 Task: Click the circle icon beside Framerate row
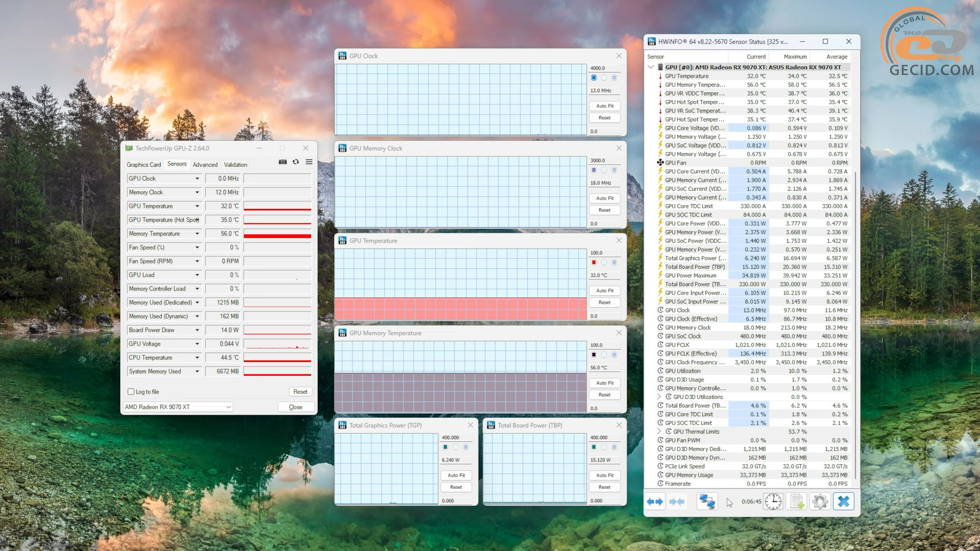pyautogui.click(x=660, y=484)
